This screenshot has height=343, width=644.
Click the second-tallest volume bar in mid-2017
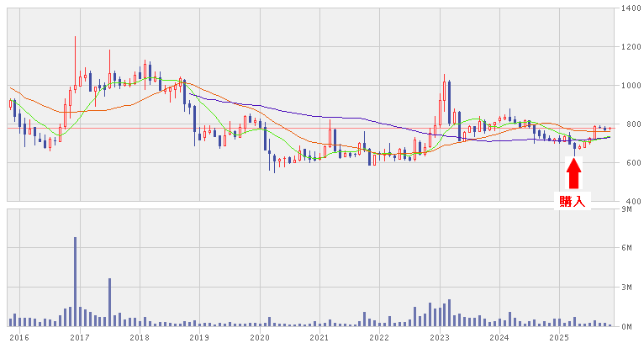click(x=109, y=303)
